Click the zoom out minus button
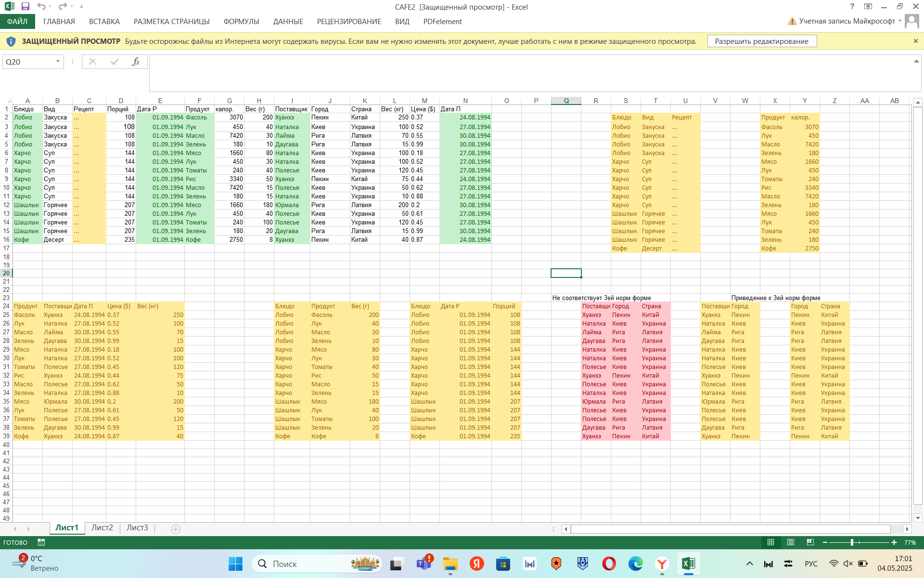The width and height of the screenshot is (924, 578). pyautogui.click(x=825, y=542)
